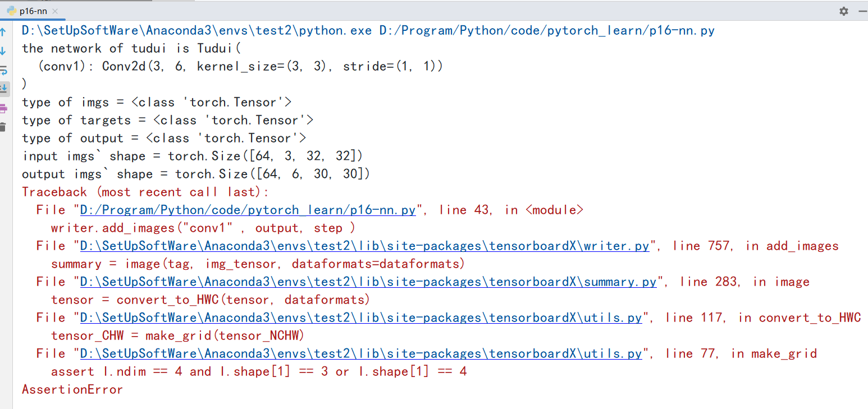This screenshot has width=868, height=409.
Task: Open the tensorboardX writer.py link
Action: click(364, 246)
